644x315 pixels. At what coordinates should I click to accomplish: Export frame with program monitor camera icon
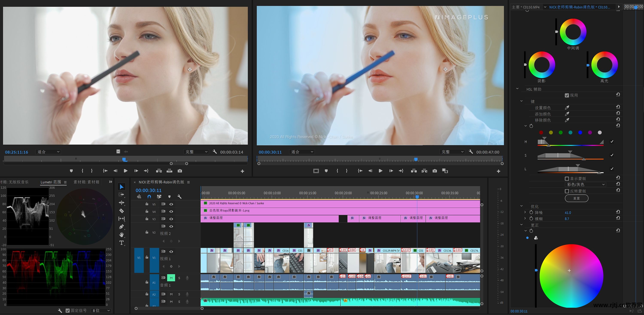coord(435,171)
